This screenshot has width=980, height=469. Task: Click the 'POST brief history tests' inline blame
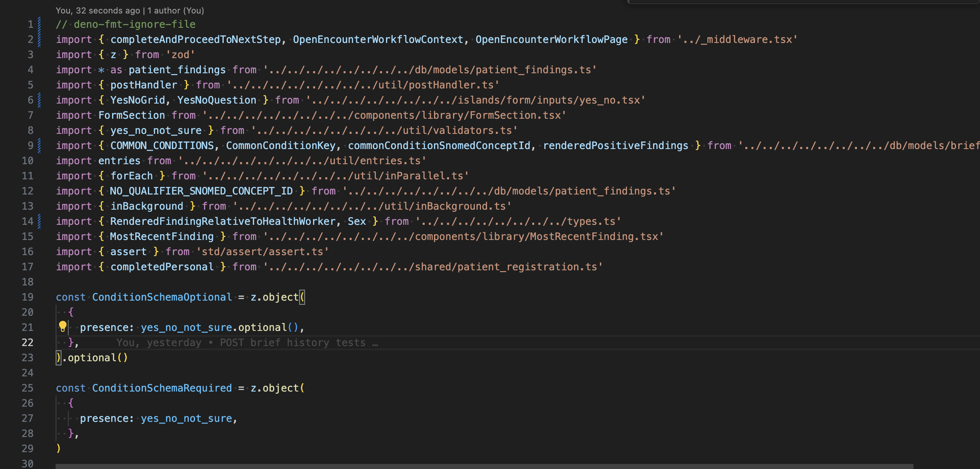[293, 343]
